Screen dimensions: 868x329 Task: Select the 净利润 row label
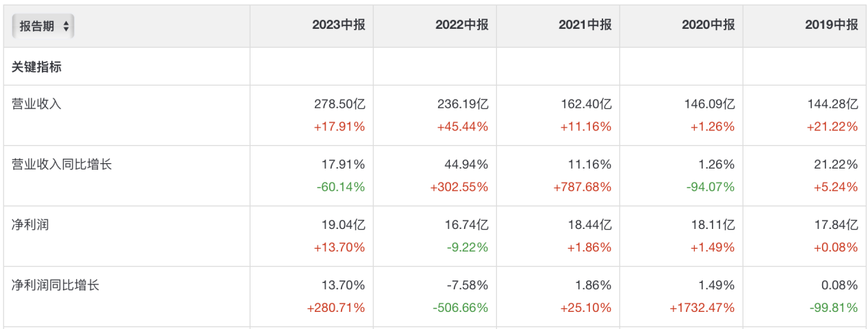30,225
